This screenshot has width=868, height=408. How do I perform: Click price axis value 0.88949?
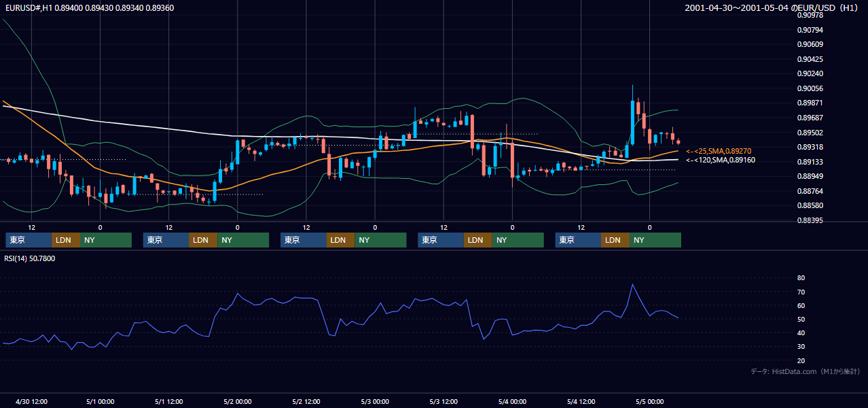810,176
